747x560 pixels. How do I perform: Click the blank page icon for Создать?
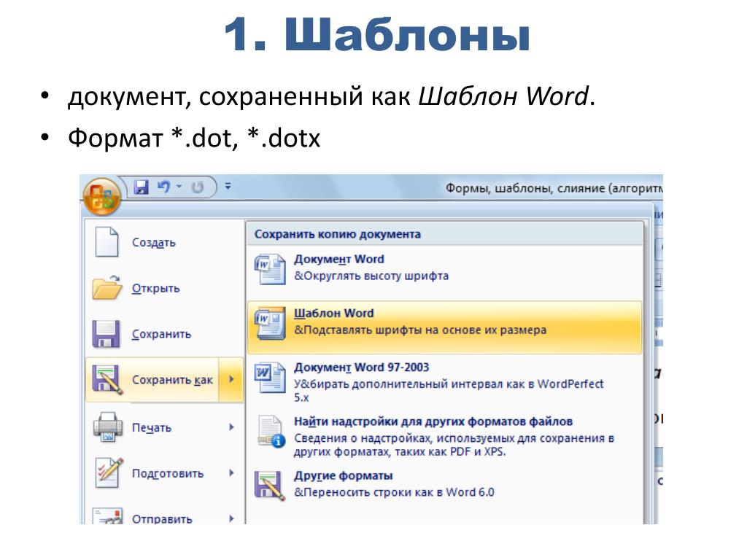[107, 242]
